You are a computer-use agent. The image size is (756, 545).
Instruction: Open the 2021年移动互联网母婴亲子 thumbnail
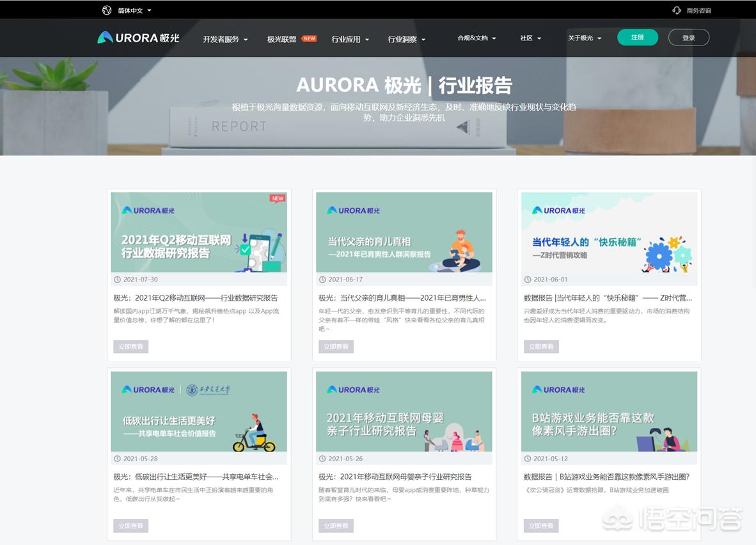pos(404,411)
